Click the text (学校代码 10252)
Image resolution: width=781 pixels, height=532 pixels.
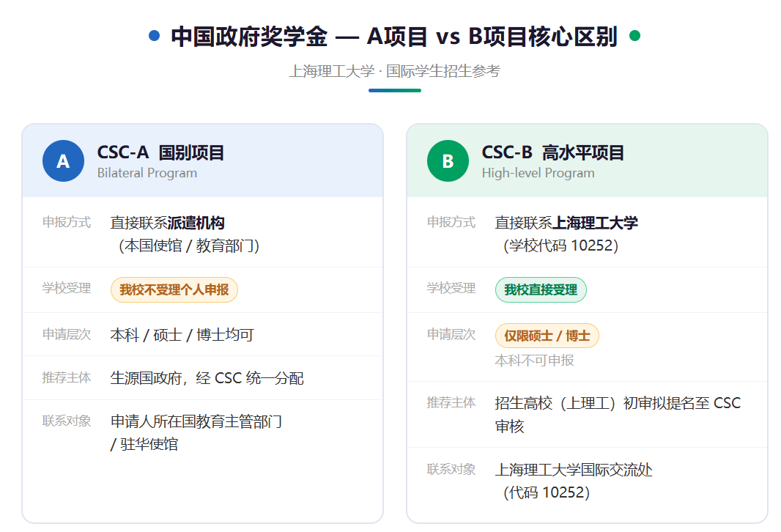561,245
